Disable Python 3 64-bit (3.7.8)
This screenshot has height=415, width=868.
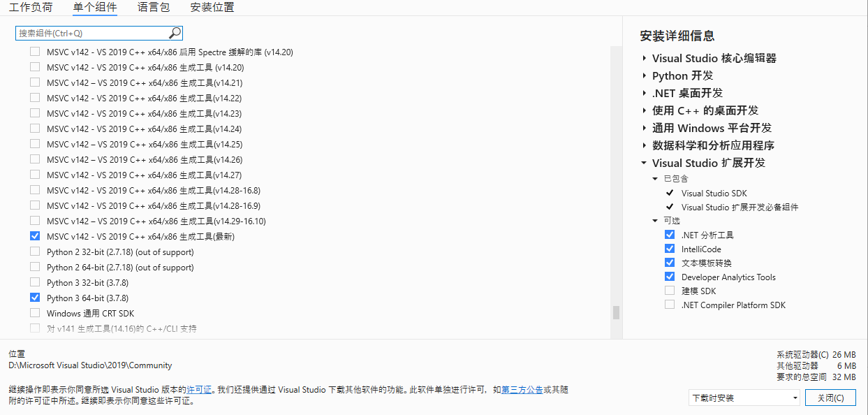35,297
